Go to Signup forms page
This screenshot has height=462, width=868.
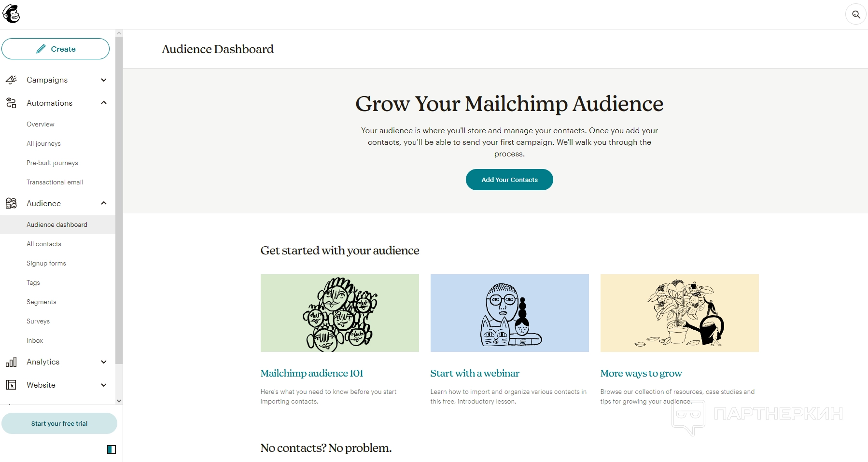(46, 263)
